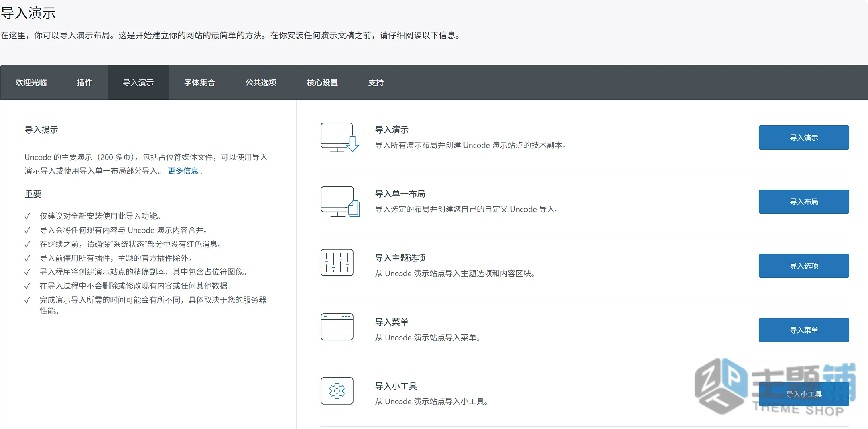
Task: Click the 重要 heading
Action: point(33,194)
